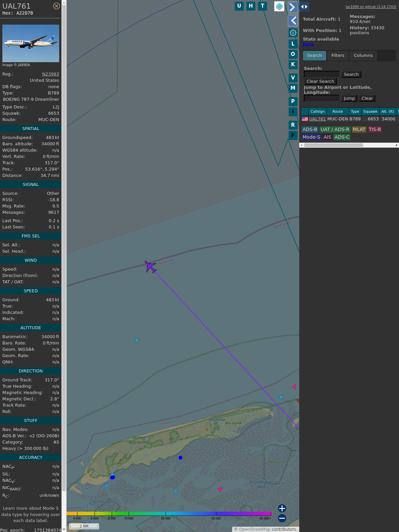Image resolution: width=399 pixels, height=532 pixels.
Task: Toggle the TIS-B source legend
Action: point(375,130)
